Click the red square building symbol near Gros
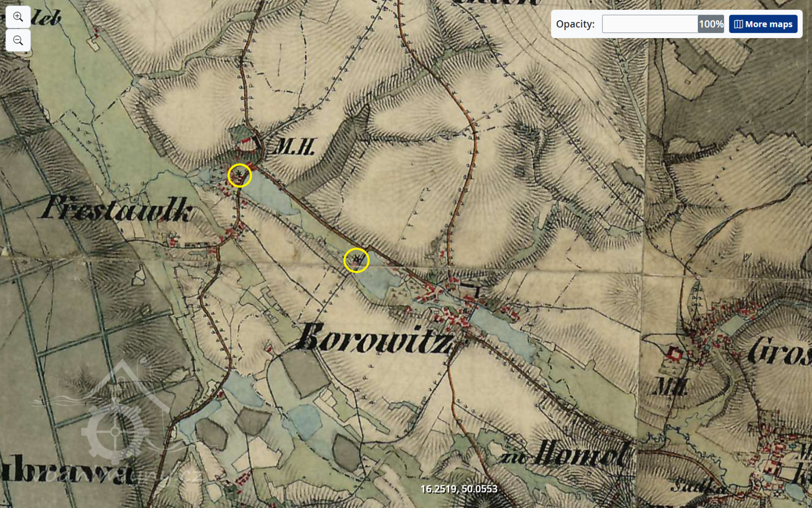The width and height of the screenshot is (812, 508). pos(675,353)
